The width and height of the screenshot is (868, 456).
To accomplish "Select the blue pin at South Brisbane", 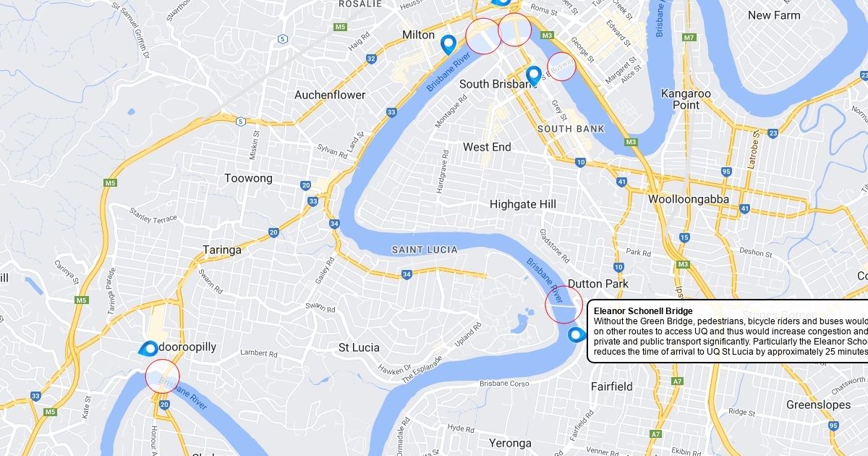I will (x=533, y=76).
